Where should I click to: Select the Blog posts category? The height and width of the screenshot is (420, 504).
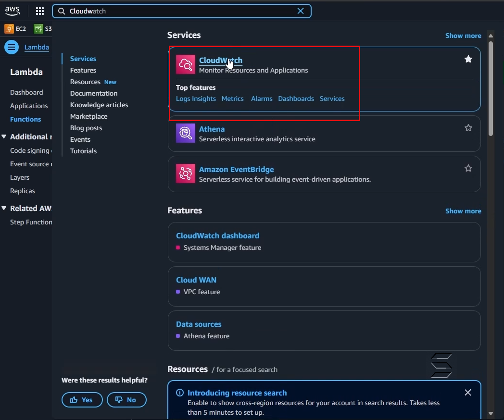pos(86,128)
